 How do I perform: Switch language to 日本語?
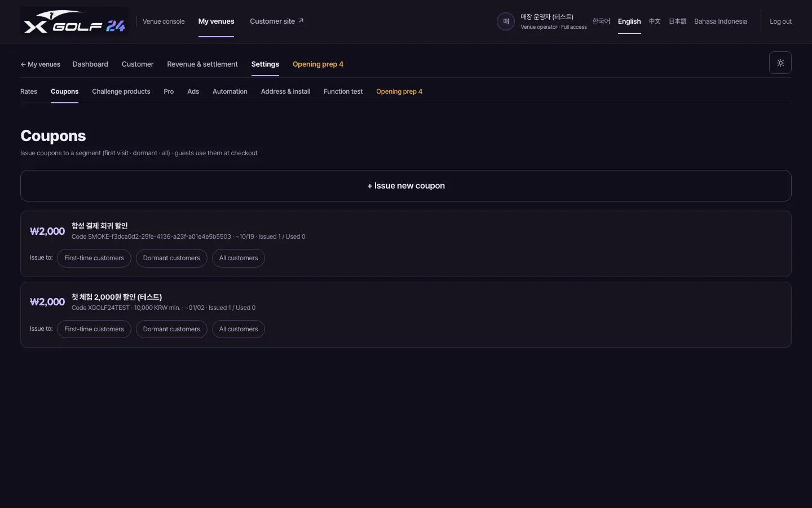tap(677, 21)
